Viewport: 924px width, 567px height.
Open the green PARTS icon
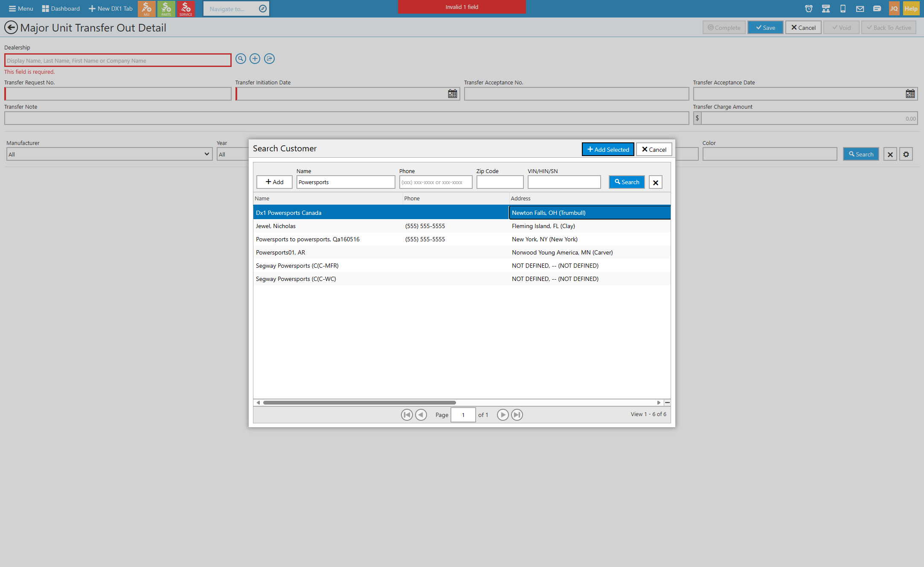point(166,9)
